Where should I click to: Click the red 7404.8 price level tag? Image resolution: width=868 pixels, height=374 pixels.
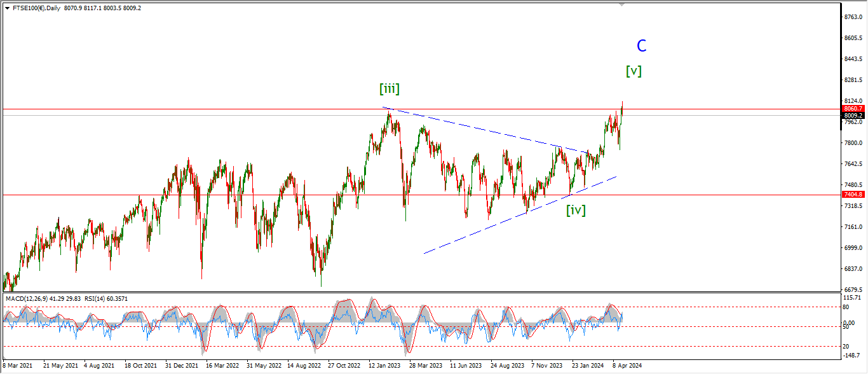853,195
